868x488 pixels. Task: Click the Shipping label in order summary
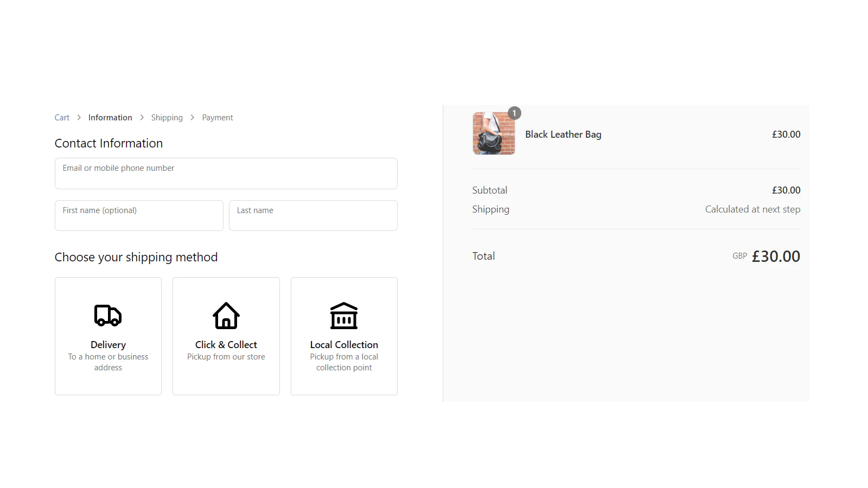click(x=491, y=209)
